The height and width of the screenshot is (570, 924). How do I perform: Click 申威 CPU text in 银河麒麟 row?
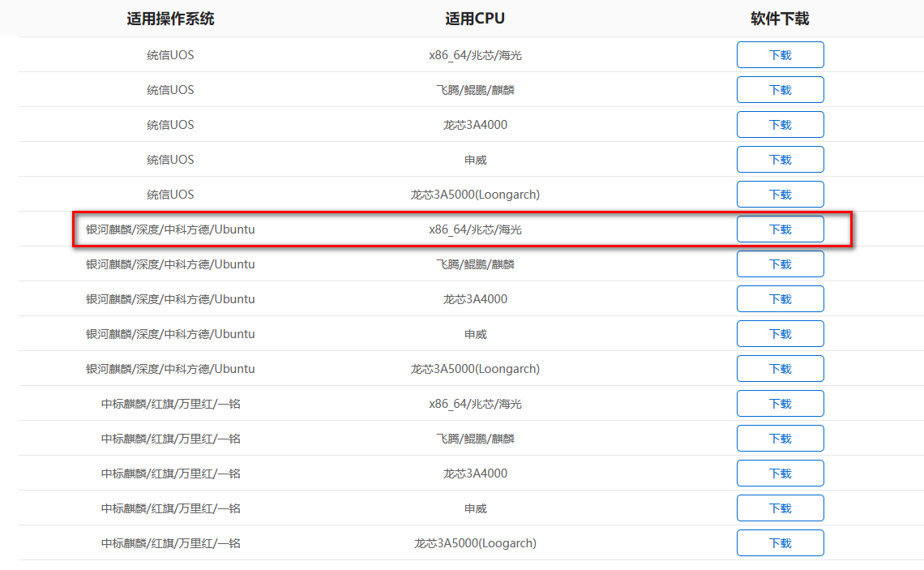475,334
